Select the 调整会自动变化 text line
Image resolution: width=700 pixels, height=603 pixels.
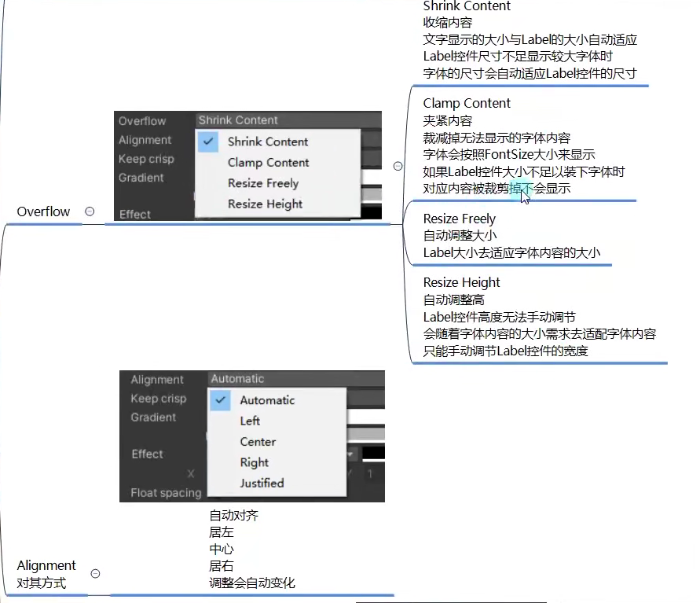[x=251, y=583]
